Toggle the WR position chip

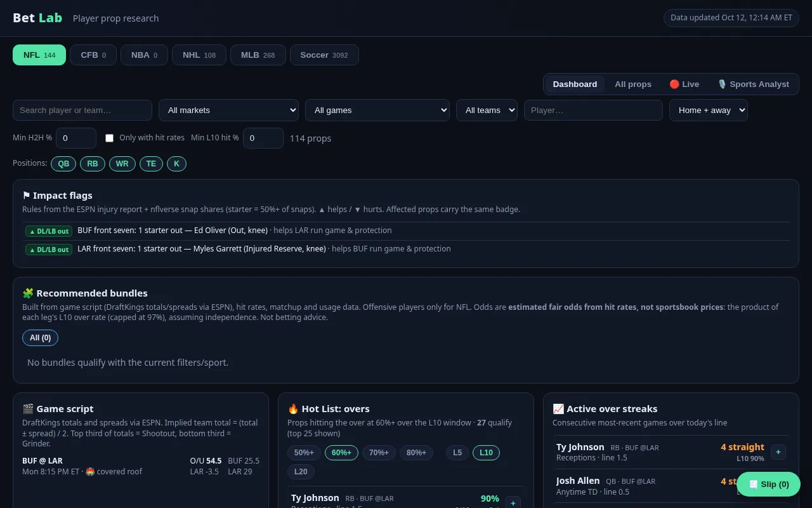click(122, 164)
